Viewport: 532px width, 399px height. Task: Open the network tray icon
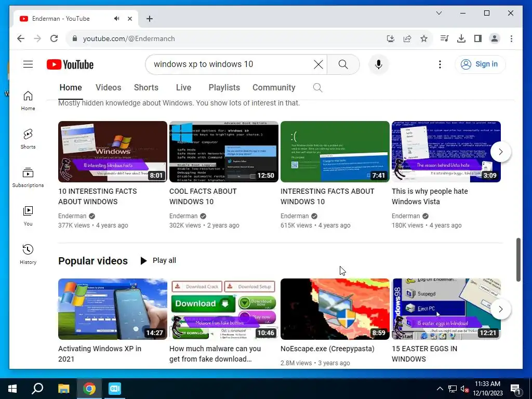coord(453,389)
